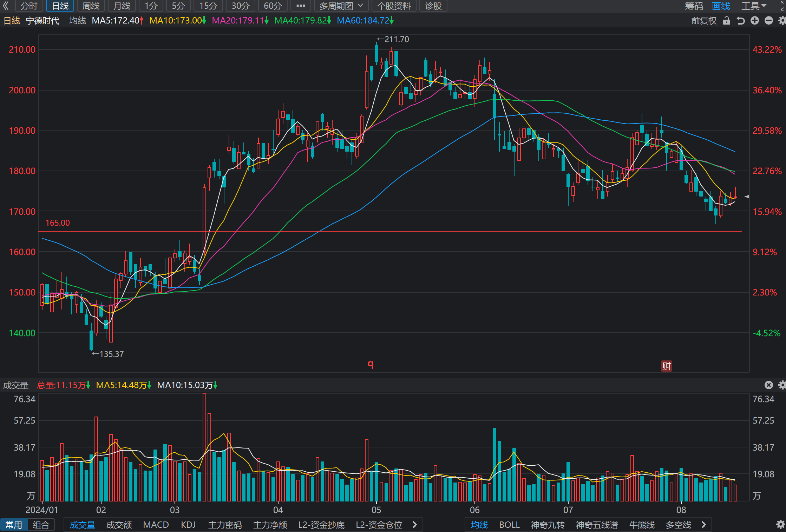
Task: Show more overlays with the arrow after 多空线
Action: (703, 525)
